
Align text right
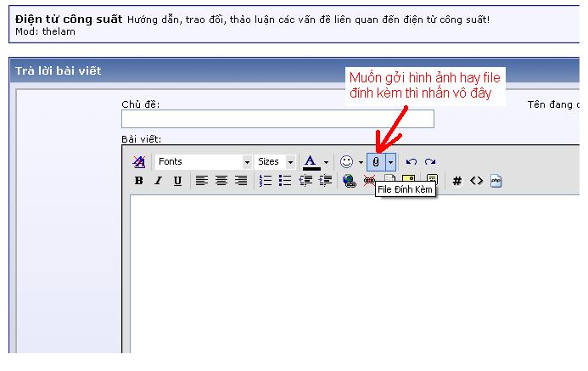[x=241, y=181]
